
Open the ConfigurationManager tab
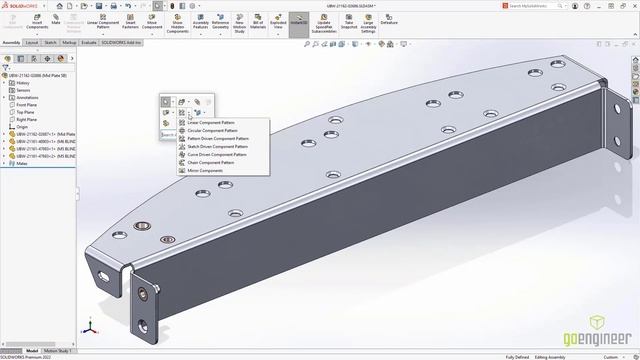tap(34, 59)
